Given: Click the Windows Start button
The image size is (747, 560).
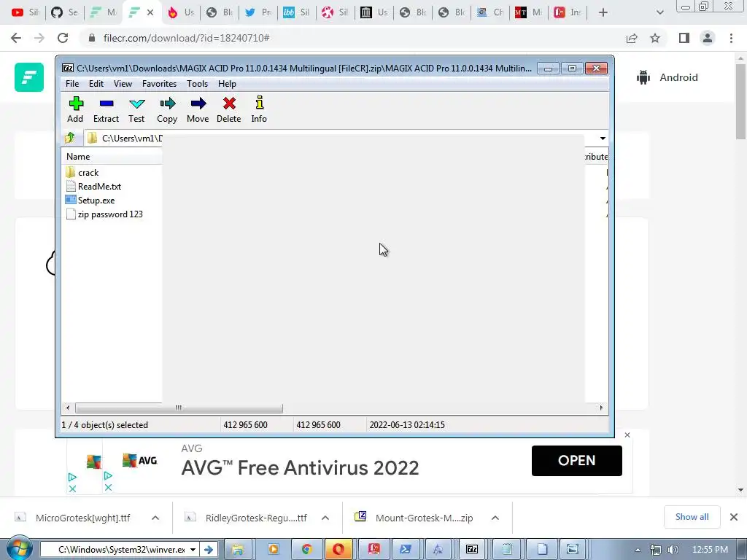Looking at the screenshot, I should 19,548.
